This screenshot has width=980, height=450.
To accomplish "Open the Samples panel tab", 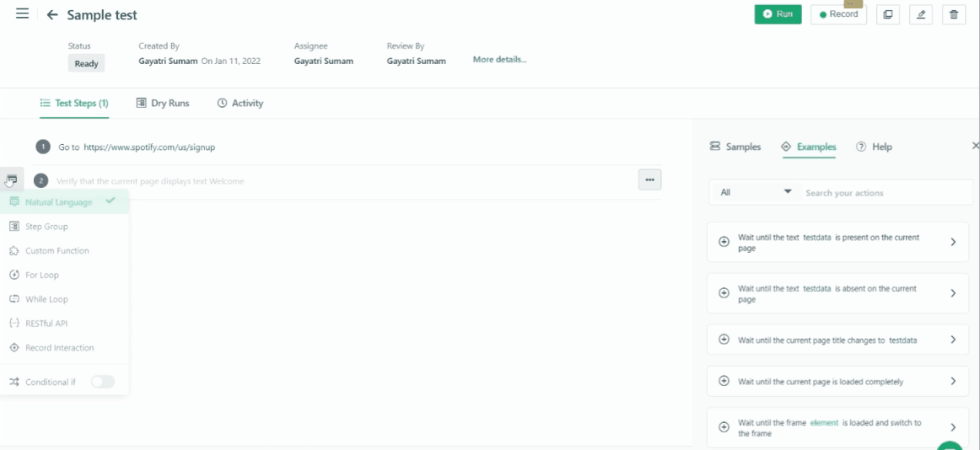I will (x=735, y=147).
